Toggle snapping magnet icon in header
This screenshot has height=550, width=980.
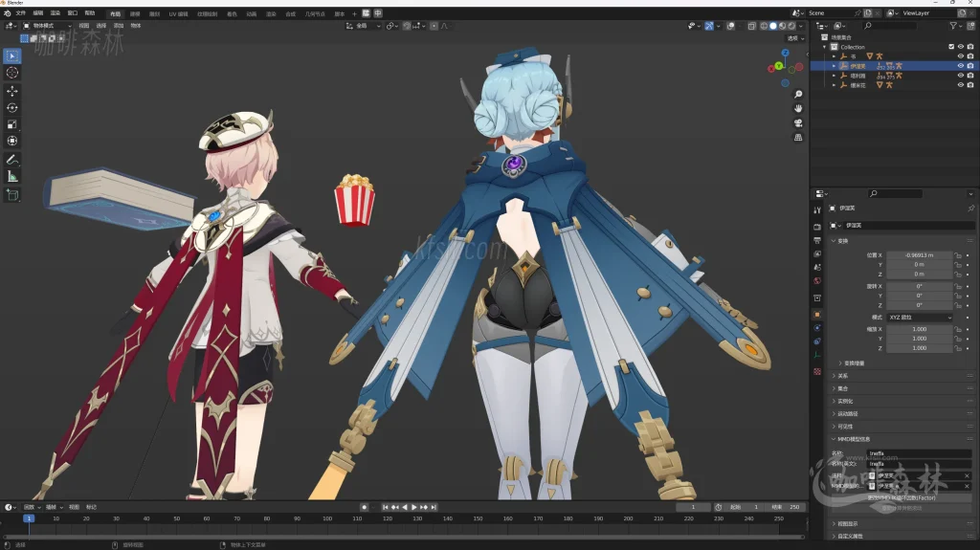pyautogui.click(x=407, y=26)
